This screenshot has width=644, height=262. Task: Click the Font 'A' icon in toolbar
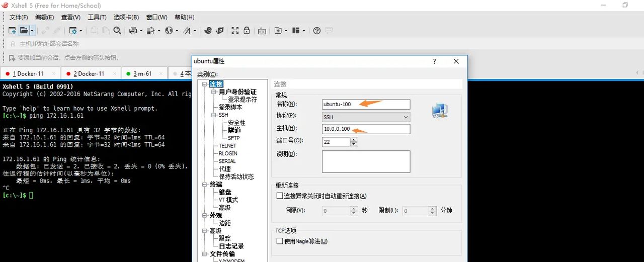tap(187, 31)
